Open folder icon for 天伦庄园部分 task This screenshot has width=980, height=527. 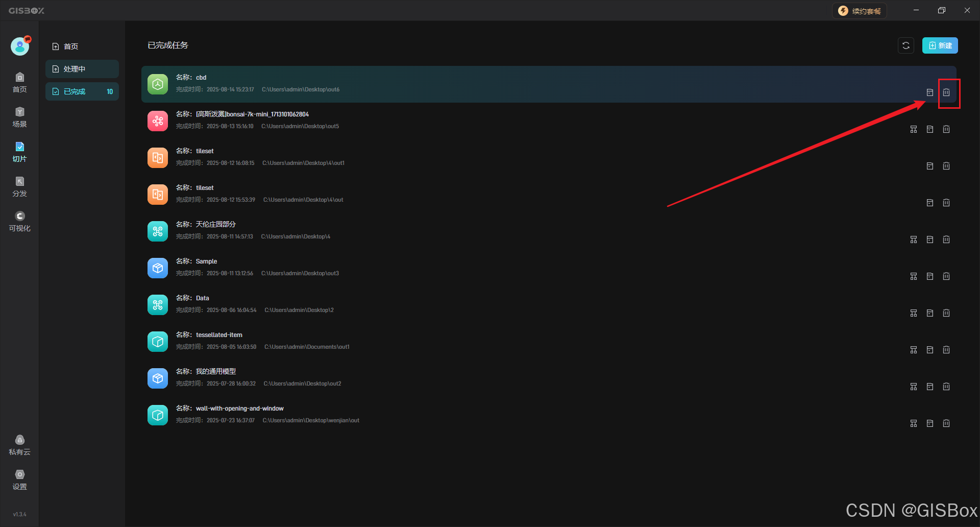(x=930, y=239)
